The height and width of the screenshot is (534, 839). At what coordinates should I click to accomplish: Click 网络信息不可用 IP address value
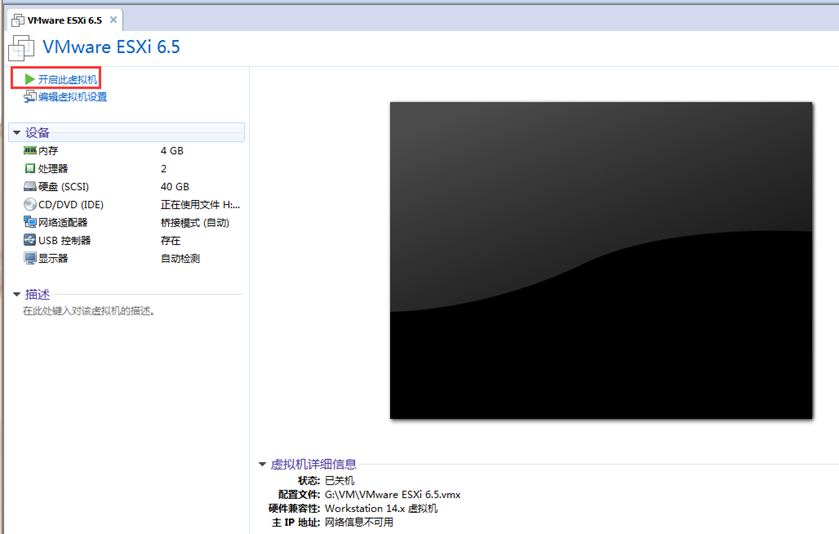click(359, 522)
